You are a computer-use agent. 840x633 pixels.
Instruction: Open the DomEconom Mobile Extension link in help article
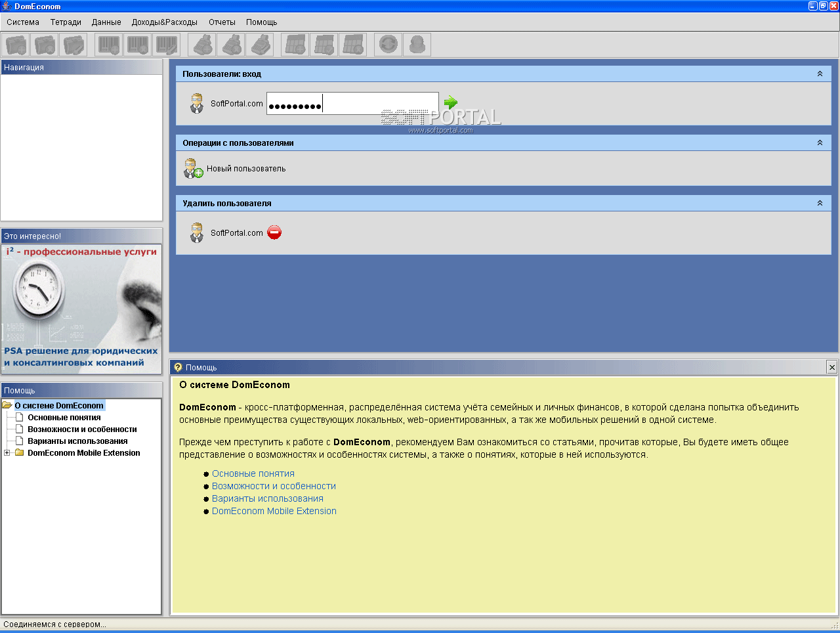pyautogui.click(x=274, y=511)
